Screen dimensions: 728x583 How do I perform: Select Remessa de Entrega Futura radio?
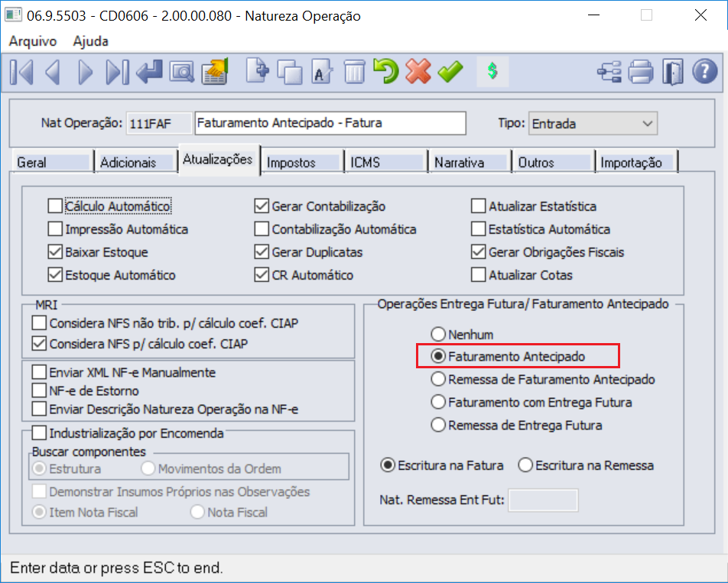438,425
